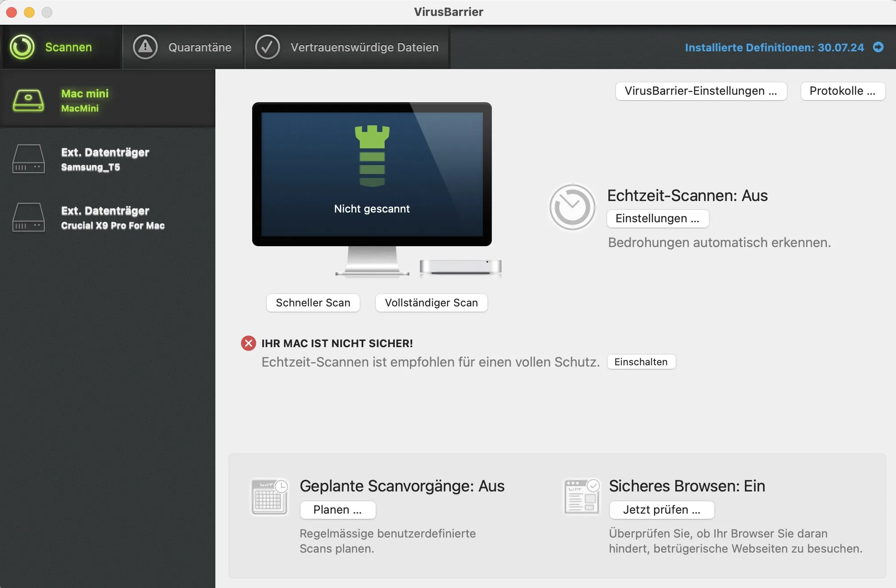Open Planen for scheduled scans
Viewport: 896px width, 588px height.
click(x=337, y=510)
